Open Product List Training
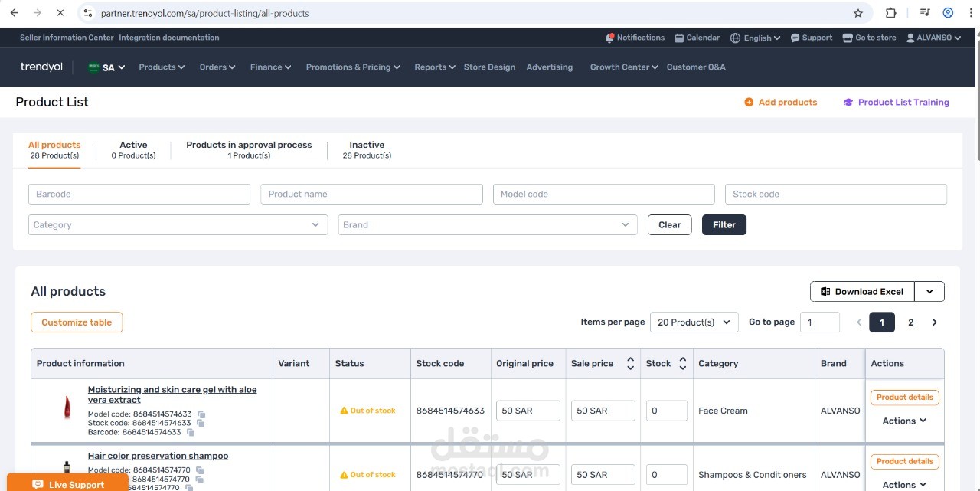The width and height of the screenshot is (980, 491). pos(897,103)
